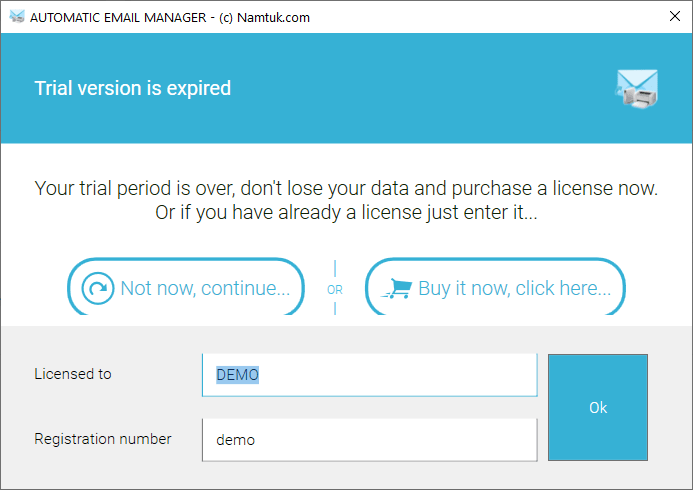693x490 pixels.
Task: Click the highlighted DEMO text
Action: (237, 375)
